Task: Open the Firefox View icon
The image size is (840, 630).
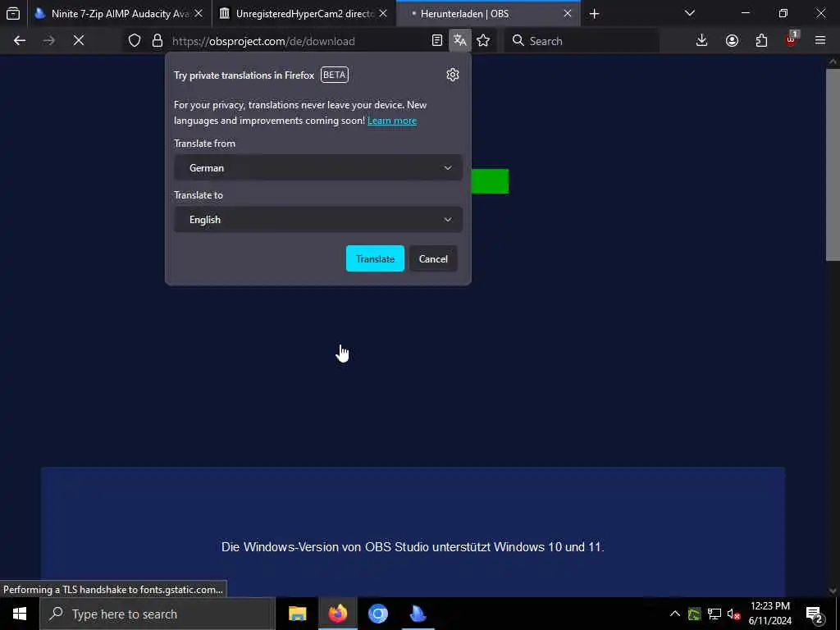Action: [x=13, y=13]
